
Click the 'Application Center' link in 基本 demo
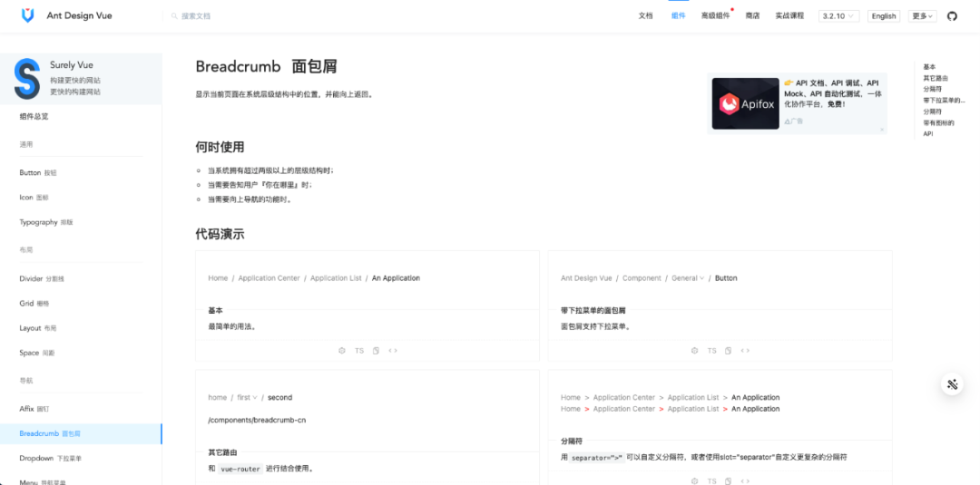coord(269,277)
